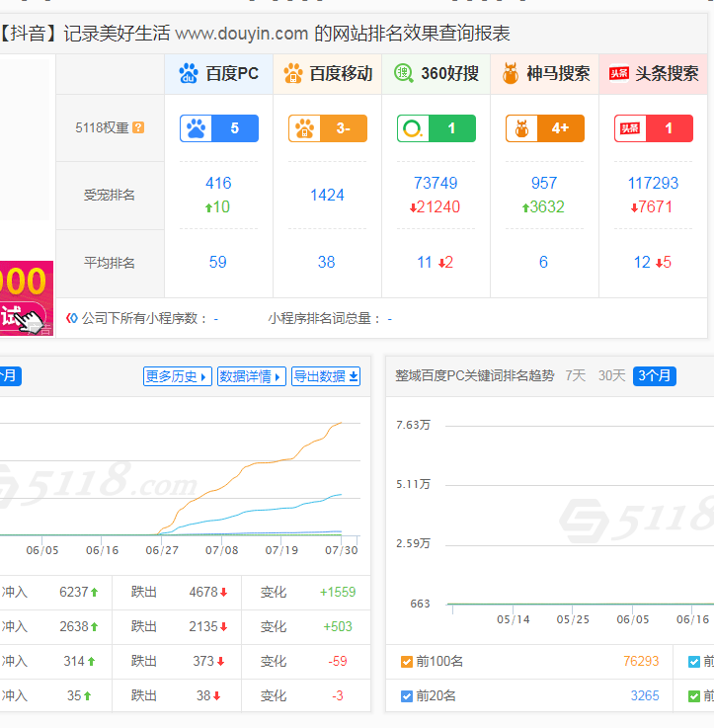This screenshot has height=728, width=714.
Task: Click green up arrow beside 35
Action: [87, 696]
